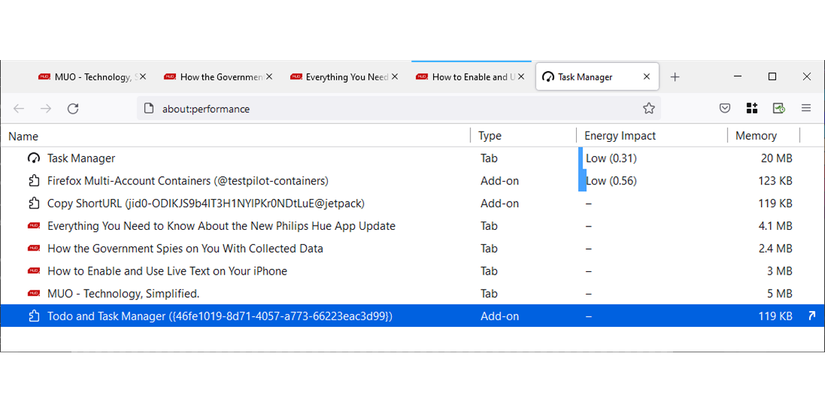The height and width of the screenshot is (413, 825).
Task: Open the Pocket save icon
Action: pos(725,108)
